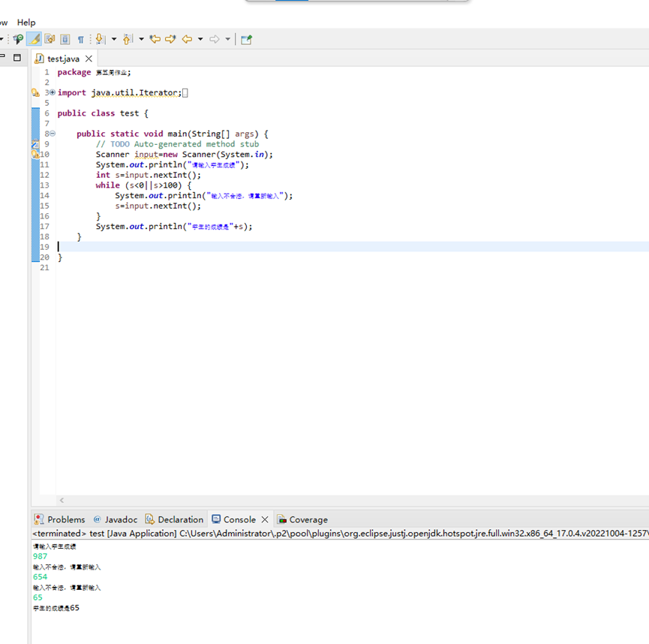Expand the folded import block
649x644 pixels.
point(53,92)
